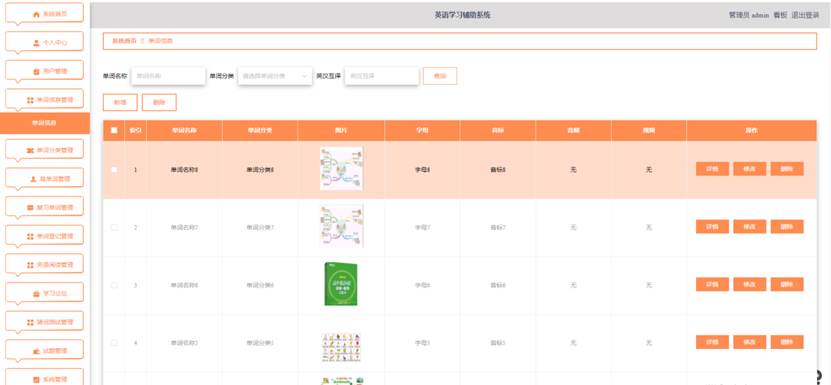Open 单词分类管理 icon in sidebar
This screenshot has height=385, width=831.
30,151
